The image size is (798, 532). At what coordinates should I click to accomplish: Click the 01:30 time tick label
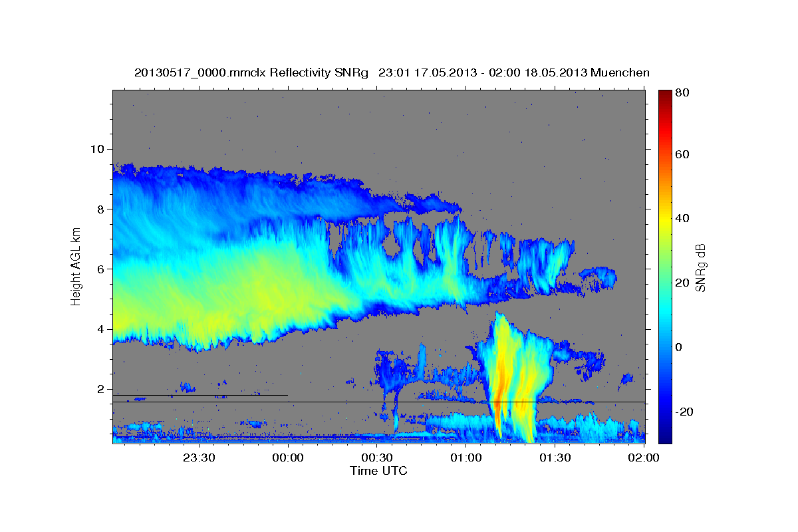(x=555, y=458)
